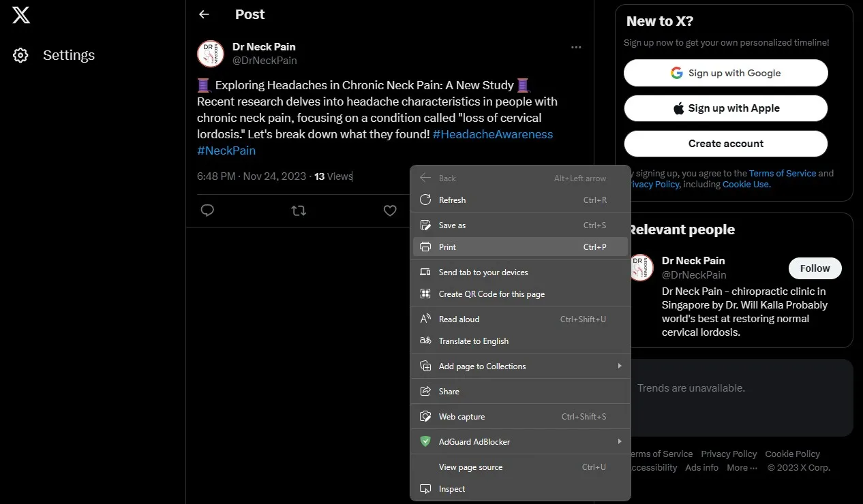Sign up with Apple
The width and height of the screenshot is (863, 504).
tap(725, 108)
